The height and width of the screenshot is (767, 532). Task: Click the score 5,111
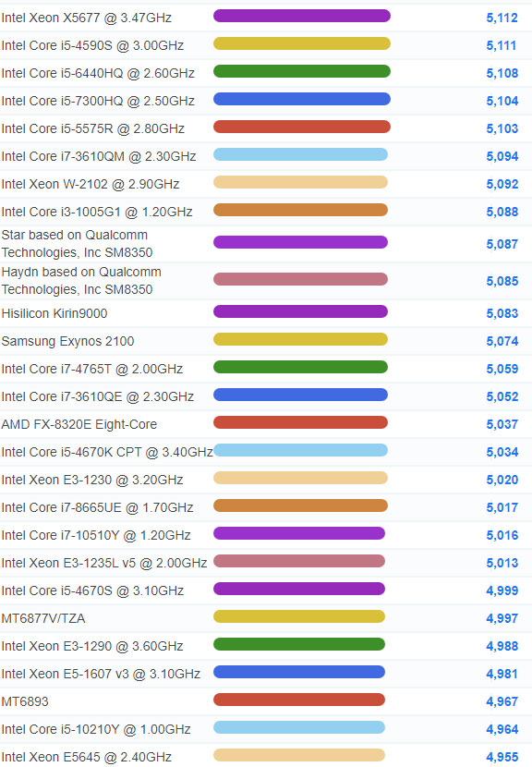coord(502,45)
